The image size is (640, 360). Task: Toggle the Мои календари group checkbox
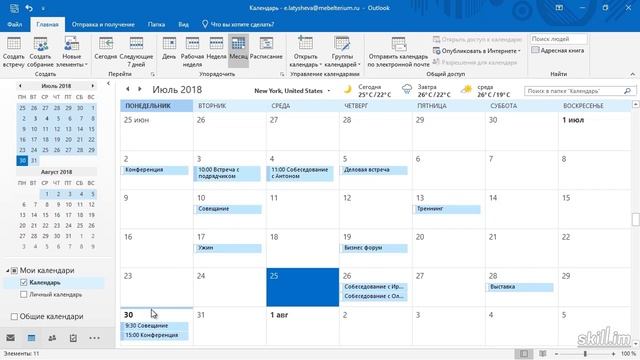click(14, 271)
